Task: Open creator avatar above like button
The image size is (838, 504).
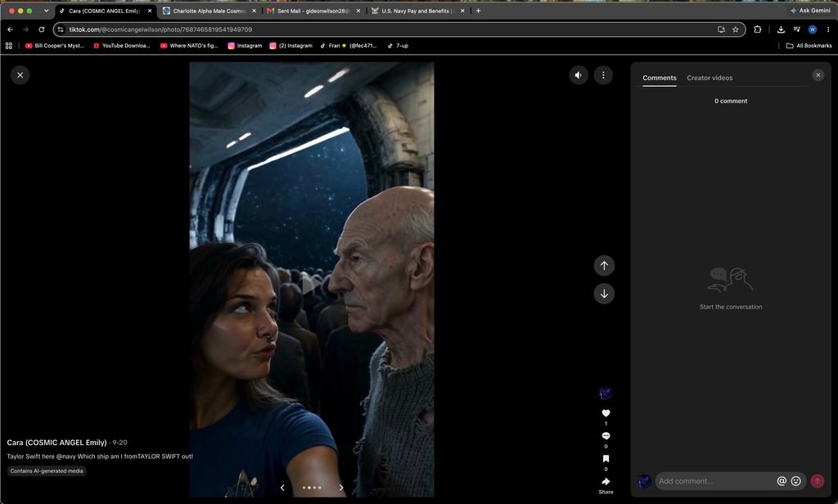Action: 606,394
